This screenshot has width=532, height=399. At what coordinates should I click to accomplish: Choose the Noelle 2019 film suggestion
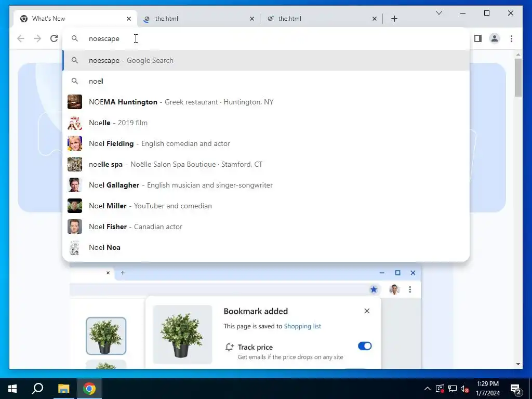click(x=266, y=123)
